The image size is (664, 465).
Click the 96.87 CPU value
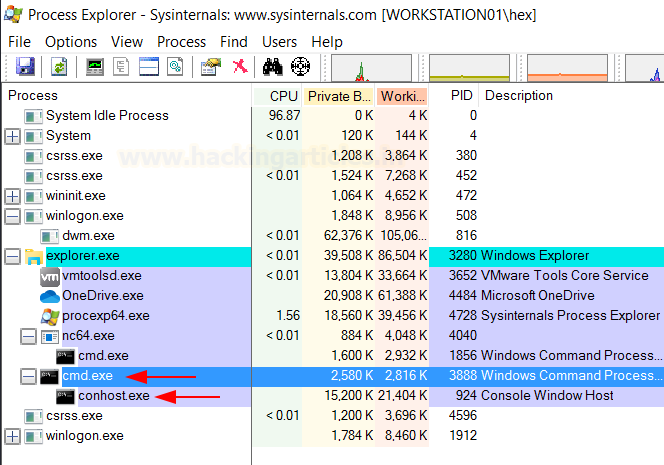[284, 116]
